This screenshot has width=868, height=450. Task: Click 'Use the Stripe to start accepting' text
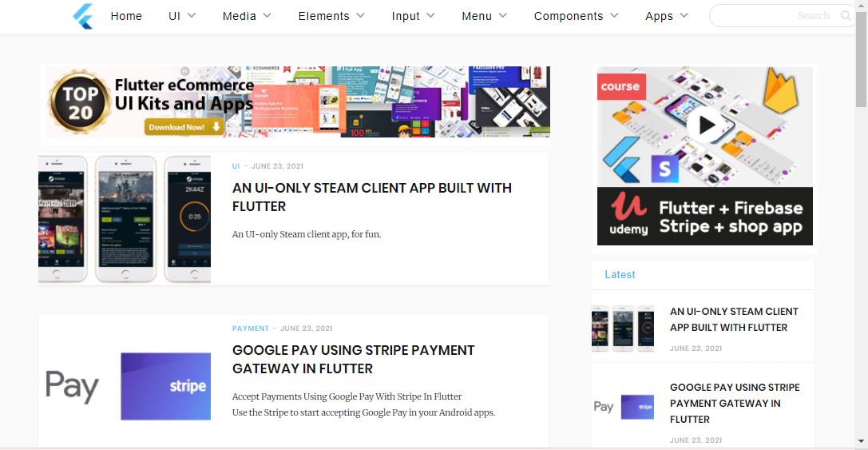point(363,412)
